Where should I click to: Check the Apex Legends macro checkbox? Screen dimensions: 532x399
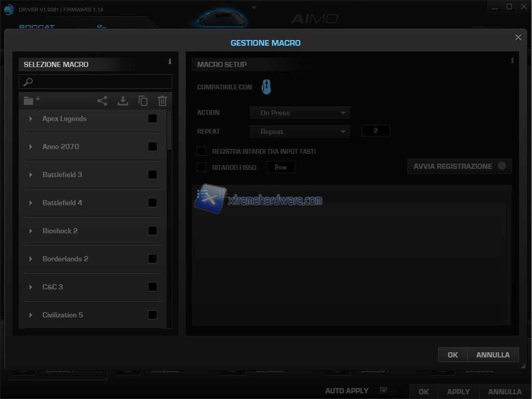153,118
